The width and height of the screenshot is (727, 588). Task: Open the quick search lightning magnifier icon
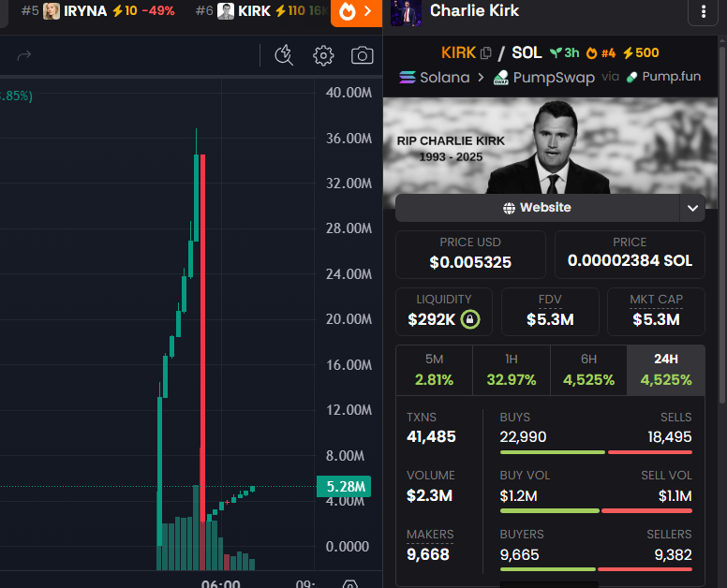point(284,55)
